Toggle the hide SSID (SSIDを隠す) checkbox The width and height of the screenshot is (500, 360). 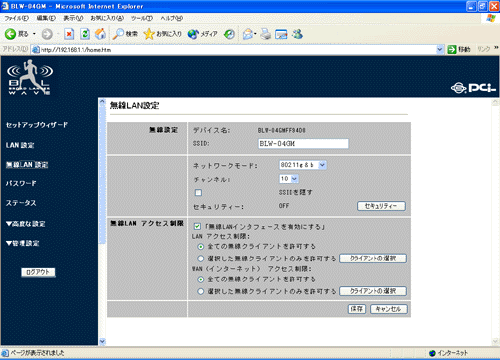pyautogui.click(x=198, y=193)
